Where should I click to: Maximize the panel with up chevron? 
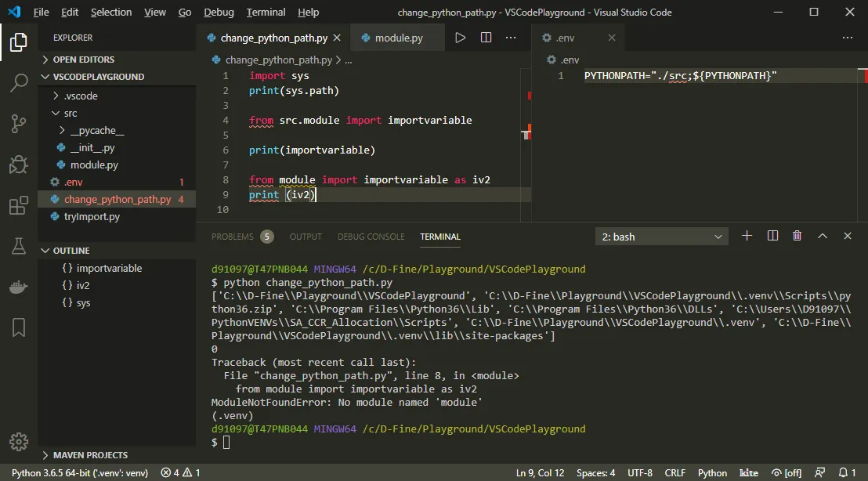[x=823, y=237]
